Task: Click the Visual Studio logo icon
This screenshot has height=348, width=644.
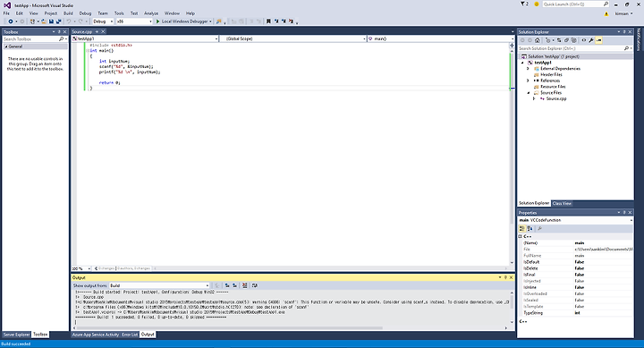Action: (x=7, y=5)
